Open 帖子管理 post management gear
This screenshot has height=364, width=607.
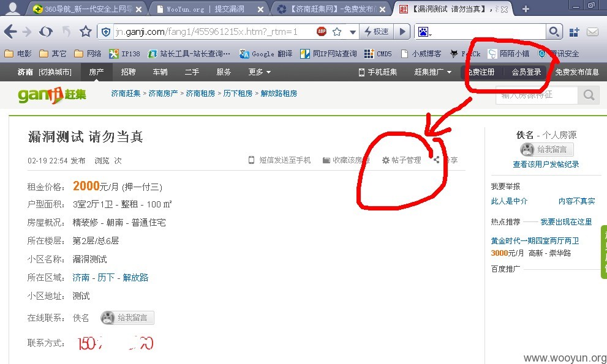click(x=401, y=160)
